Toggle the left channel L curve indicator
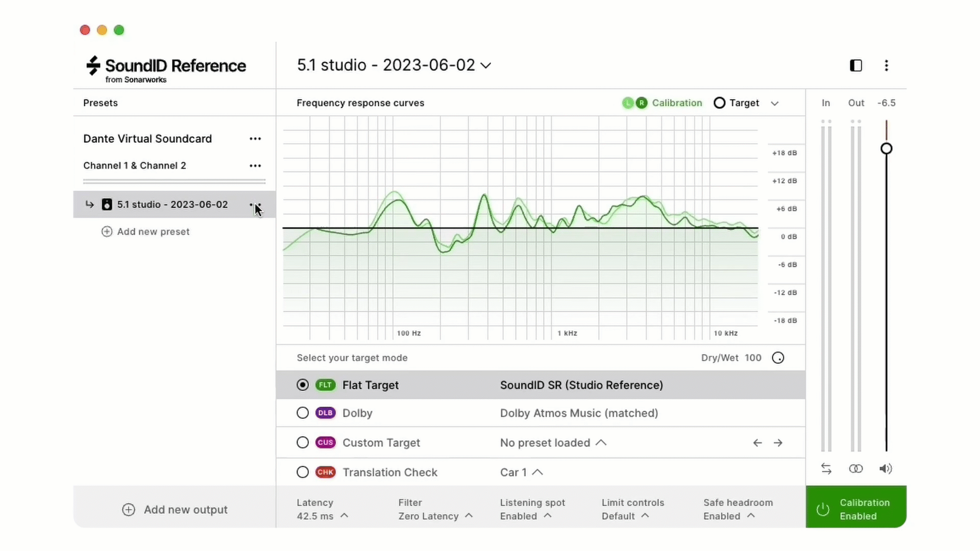980x551 pixels. [x=628, y=103]
